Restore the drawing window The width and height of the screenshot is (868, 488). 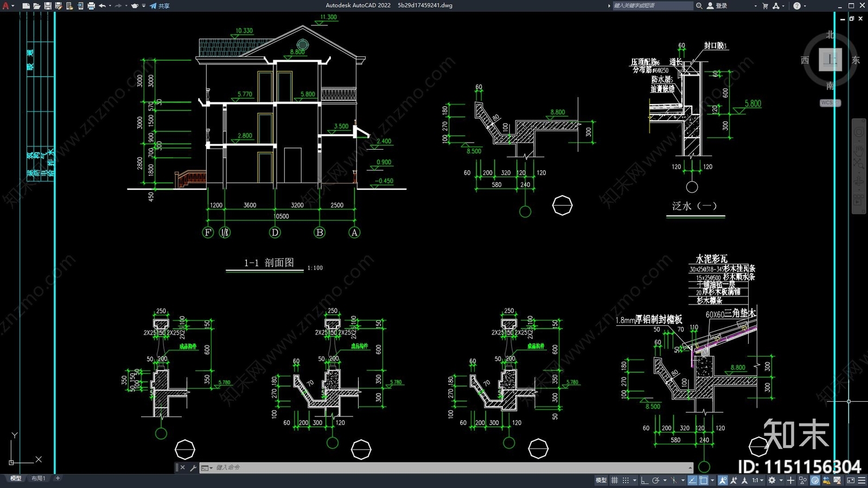852,18
